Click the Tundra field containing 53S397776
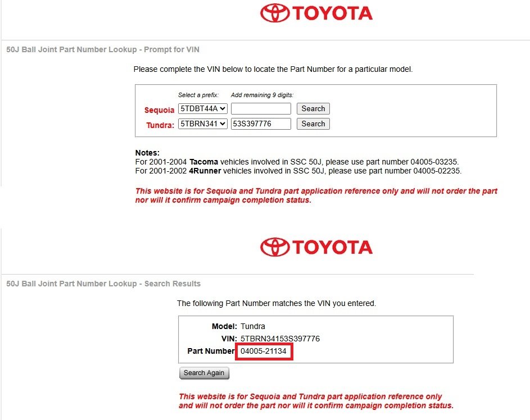530x420 pixels. (x=261, y=124)
